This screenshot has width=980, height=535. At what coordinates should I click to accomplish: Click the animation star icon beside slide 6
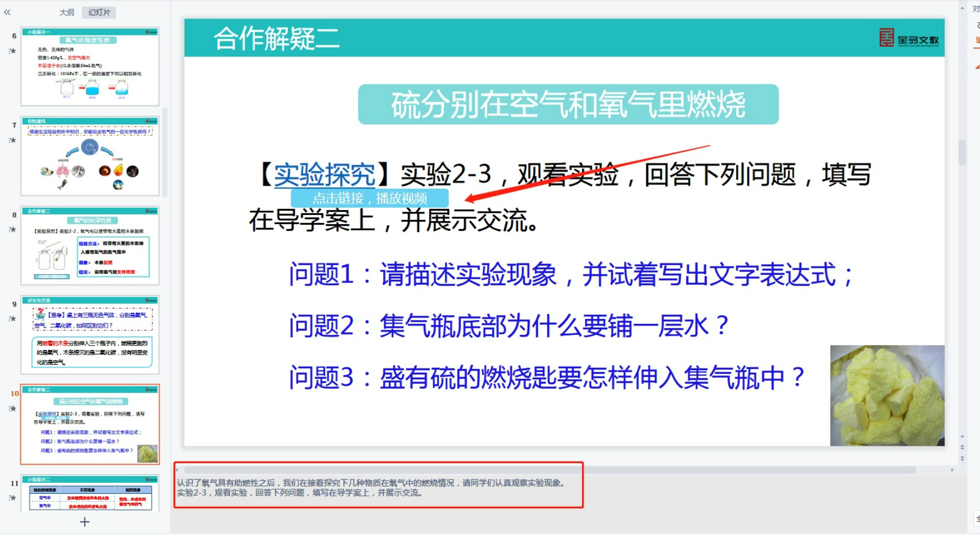point(13,51)
